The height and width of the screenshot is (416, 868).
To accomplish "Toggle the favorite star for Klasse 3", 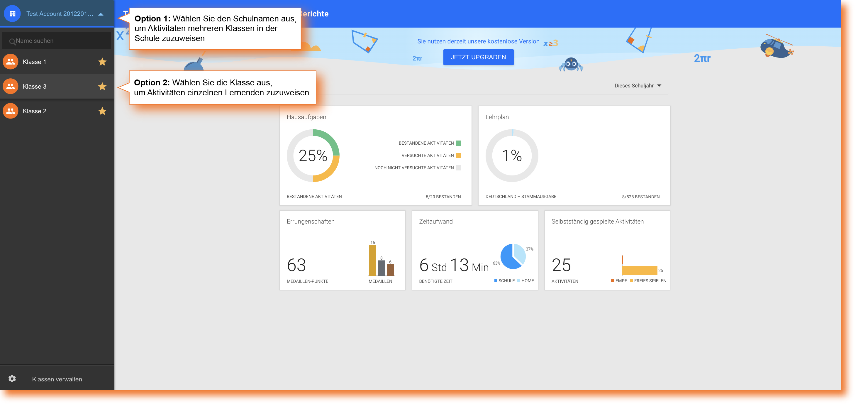I will coord(102,86).
